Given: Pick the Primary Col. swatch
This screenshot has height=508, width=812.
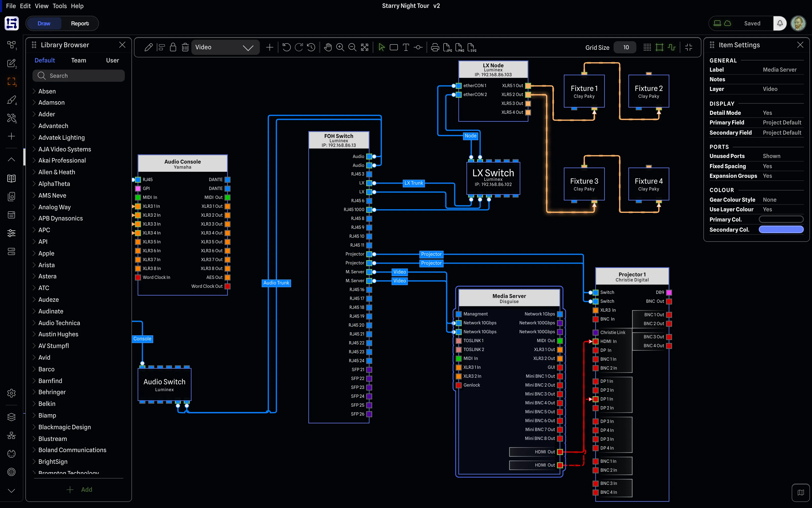Looking at the screenshot, I should point(781,219).
